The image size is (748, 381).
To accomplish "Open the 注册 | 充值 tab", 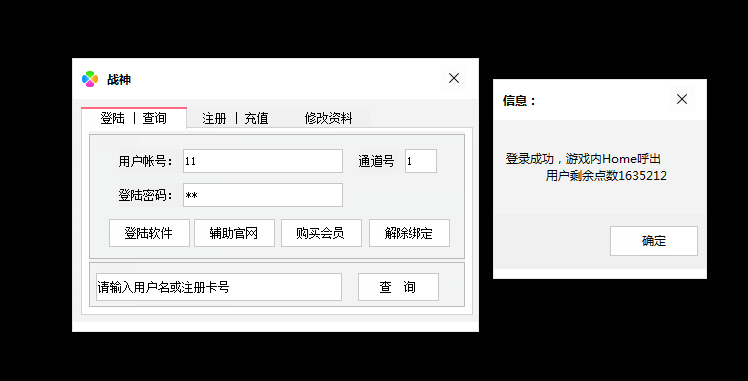I will [x=235, y=118].
